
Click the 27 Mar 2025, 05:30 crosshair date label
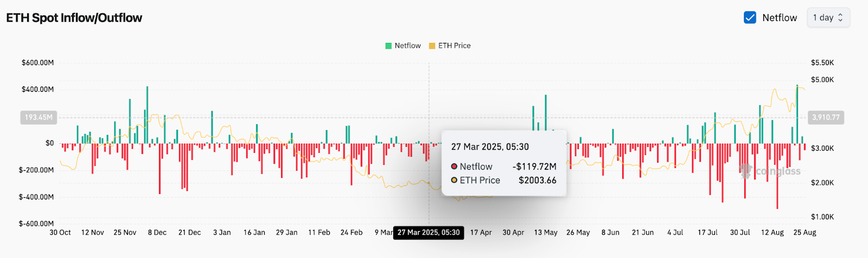429,233
